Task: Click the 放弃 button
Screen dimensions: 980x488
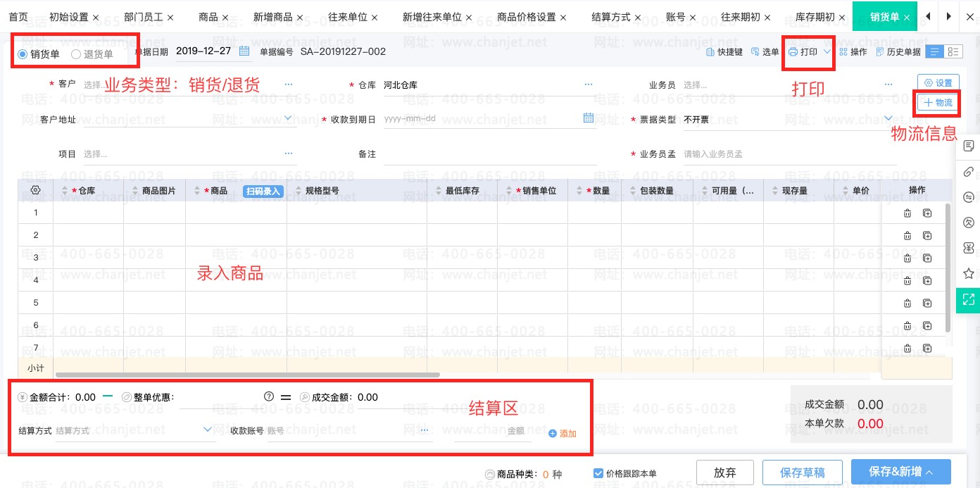Action: click(725, 473)
